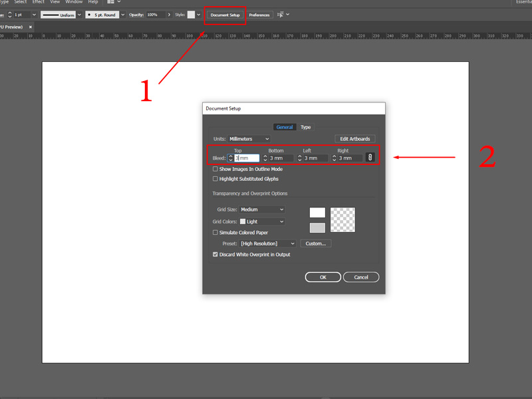532x399 pixels.
Task: Open the 5 pt. Round brush dropdown
Action: (x=123, y=15)
